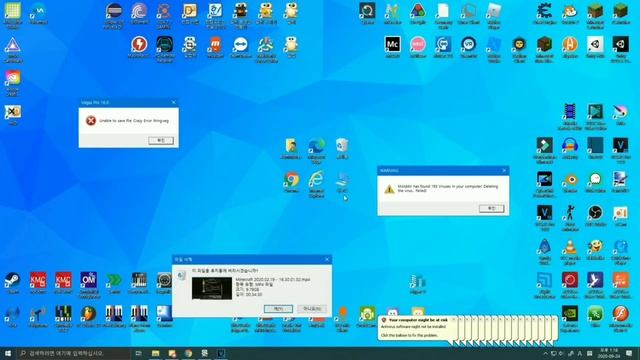
Task: Open File Explorer from taskbar
Action: coord(156,353)
